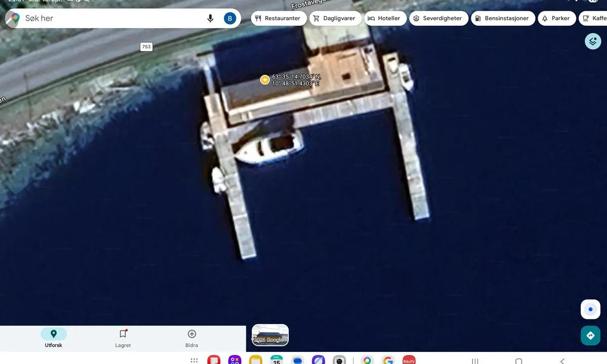Tap the voice search microphone icon
The width and height of the screenshot is (607, 364).
tap(210, 19)
